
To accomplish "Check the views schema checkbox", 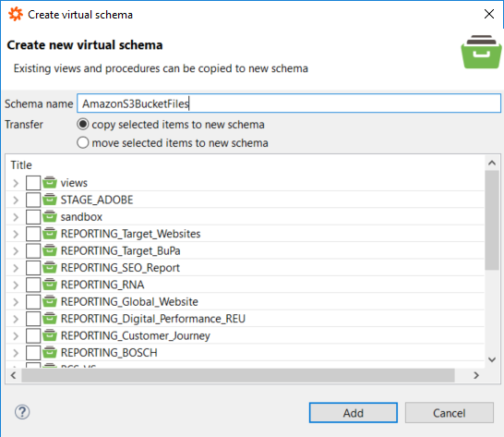I will coord(33,183).
